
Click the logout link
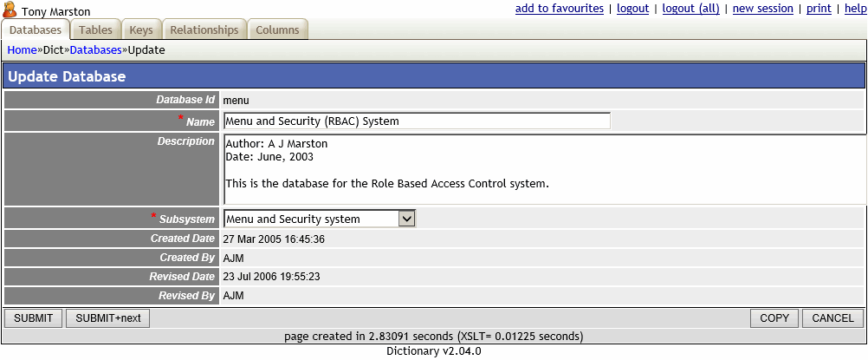632,9
